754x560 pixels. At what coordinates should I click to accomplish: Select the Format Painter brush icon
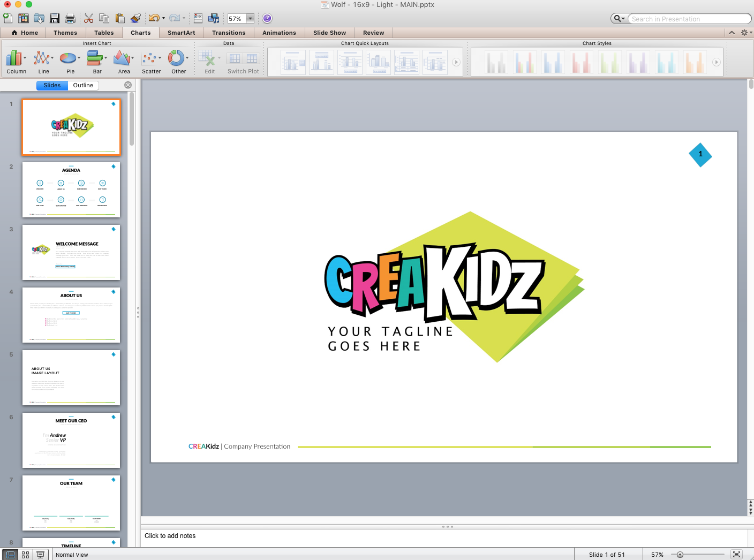tap(135, 18)
